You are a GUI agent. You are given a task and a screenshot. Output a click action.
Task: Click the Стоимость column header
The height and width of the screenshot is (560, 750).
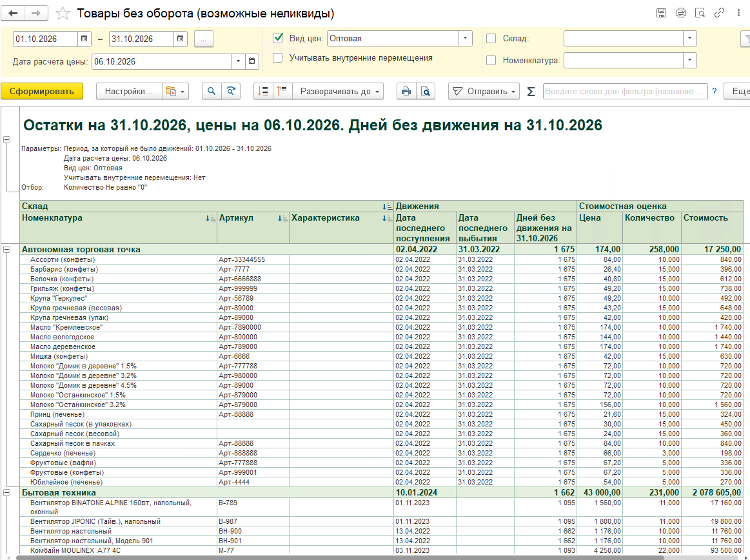712,228
